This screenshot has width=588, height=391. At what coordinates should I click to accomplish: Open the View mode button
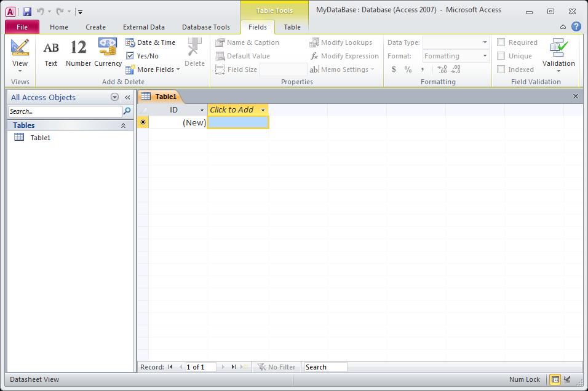20,56
